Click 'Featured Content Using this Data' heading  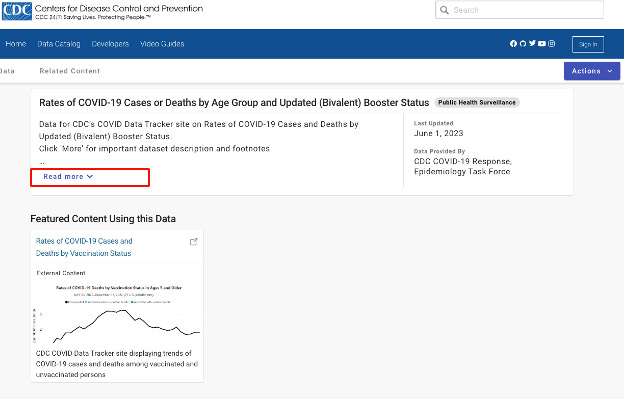(x=104, y=220)
